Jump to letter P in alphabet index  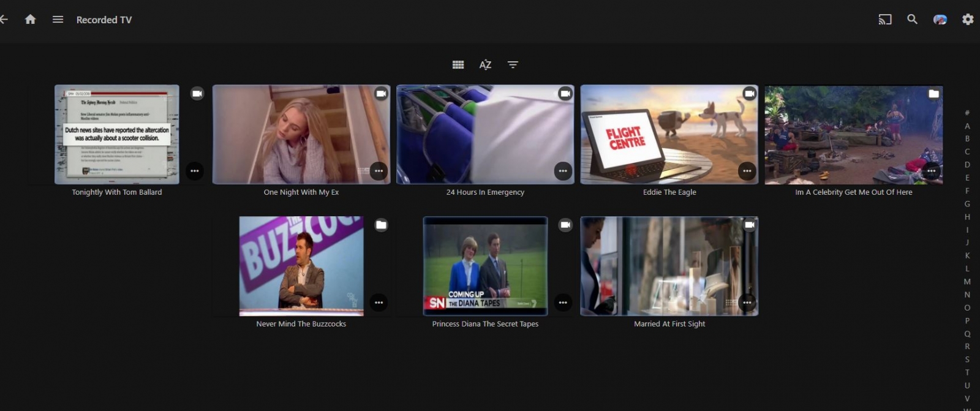pyautogui.click(x=967, y=320)
